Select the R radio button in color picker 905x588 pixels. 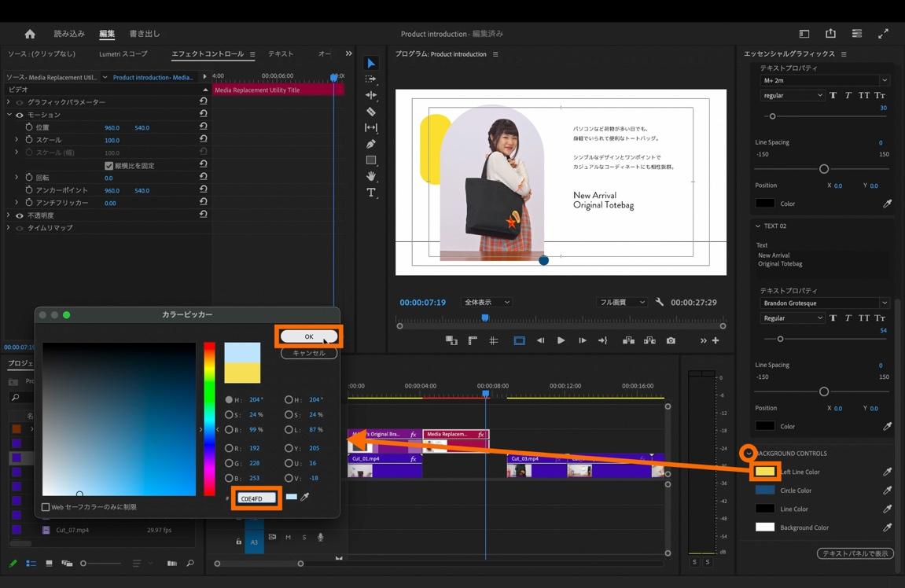point(229,448)
